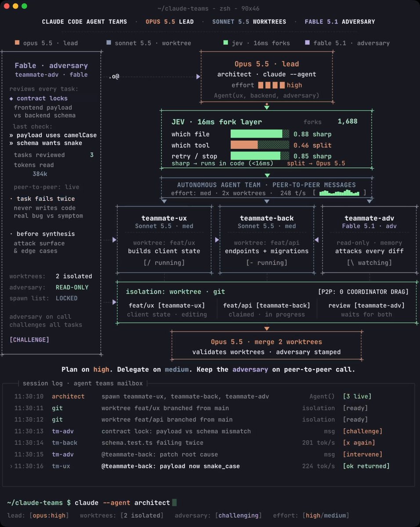Click the LOCKED spawn list value
The width and height of the screenshot is (420, 527).
tap(66, 298)
